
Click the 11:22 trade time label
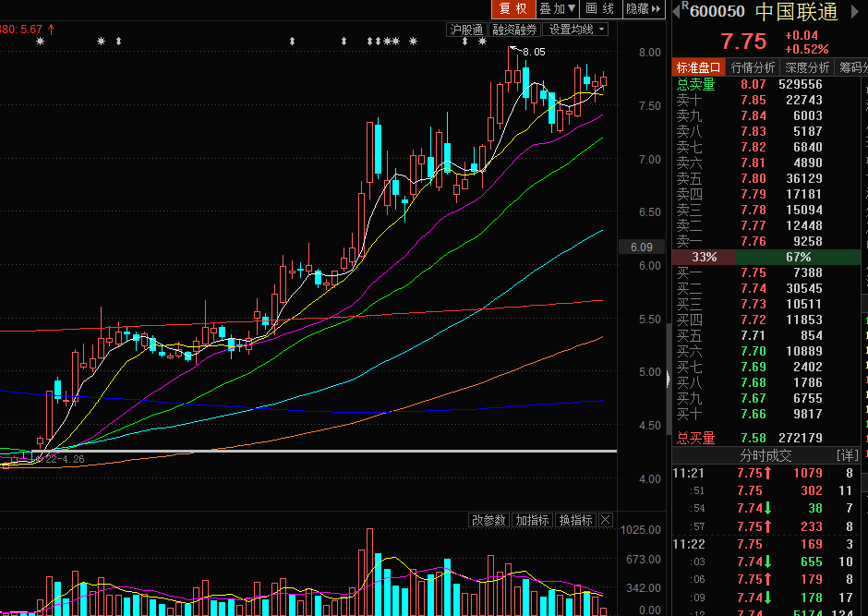tap(690, 544)
